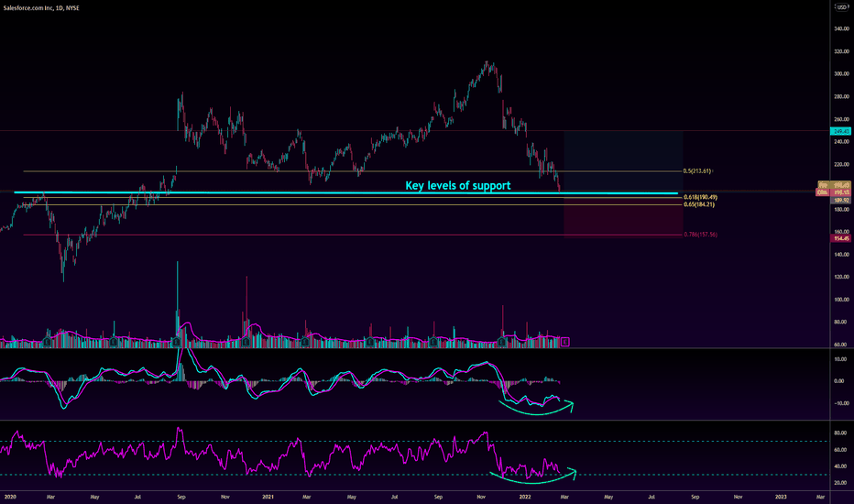The height and width of the screenshot is (504, 854).
Task: Click the grey 189.92 price label
Action: pyautogui.click(x=841, y=201)
